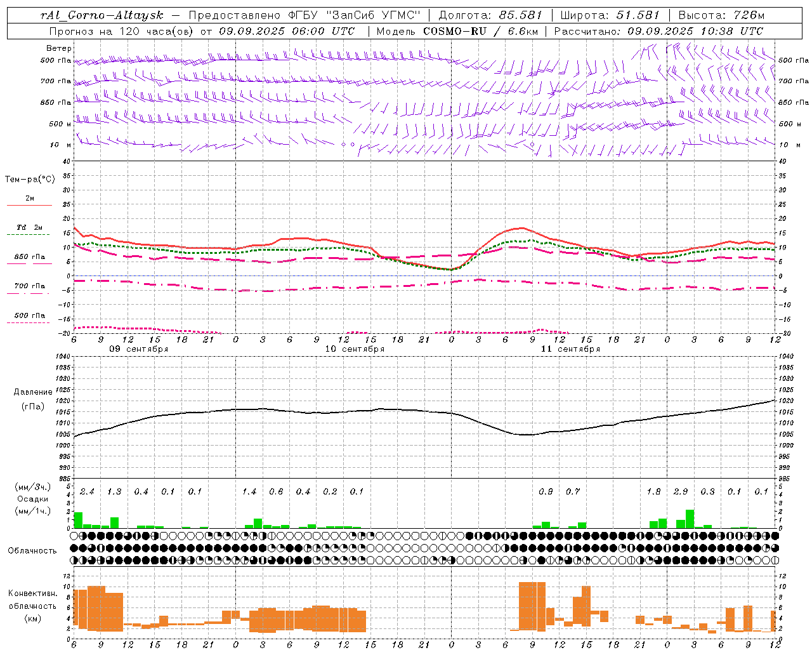Click the 0.3 precipitation value
This screenshot has width=812, height=650.
click(707, 492)
